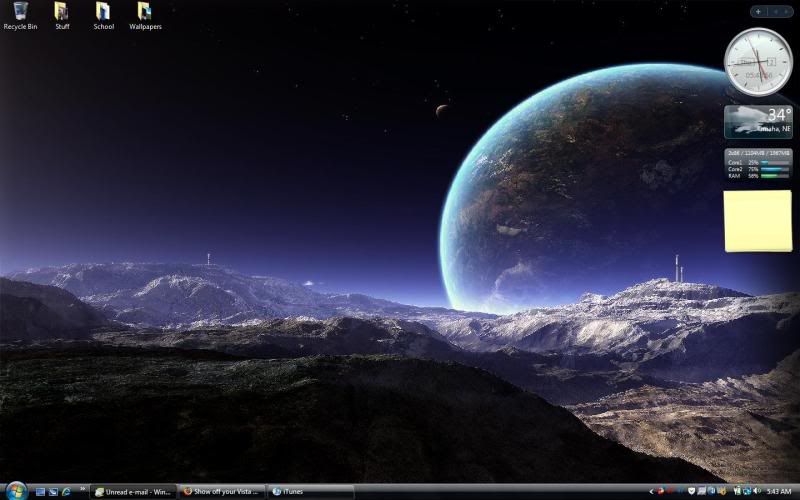Expand the quick launch overflow chevron
This screenshot has height=500, width=800.
[83, 489]
